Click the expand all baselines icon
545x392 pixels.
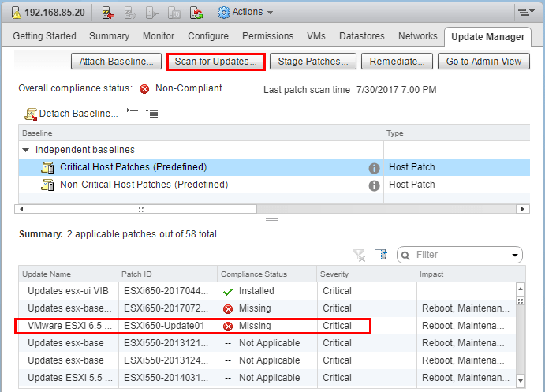pyautogui.click(x=151, y=114)
